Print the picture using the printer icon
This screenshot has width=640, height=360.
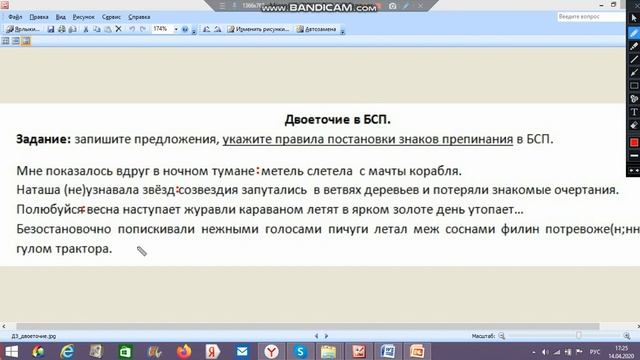[x=62, y=29]
